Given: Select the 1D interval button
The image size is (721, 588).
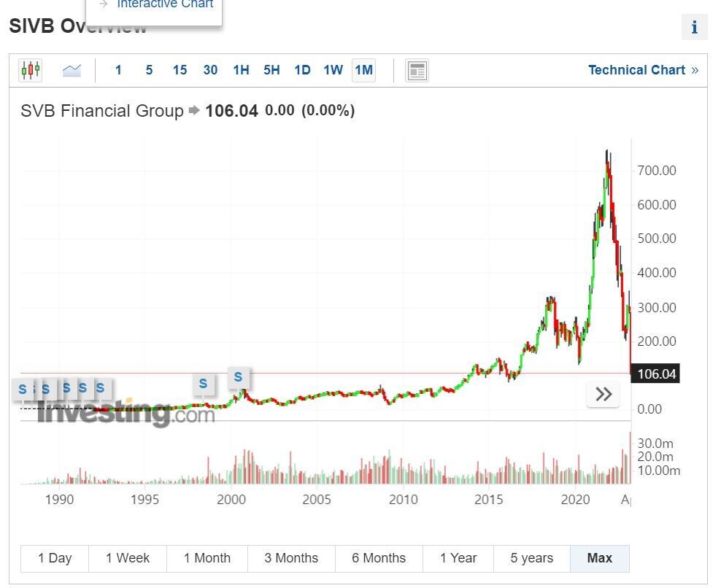Looking at the screenshot, I should [302, 70].
